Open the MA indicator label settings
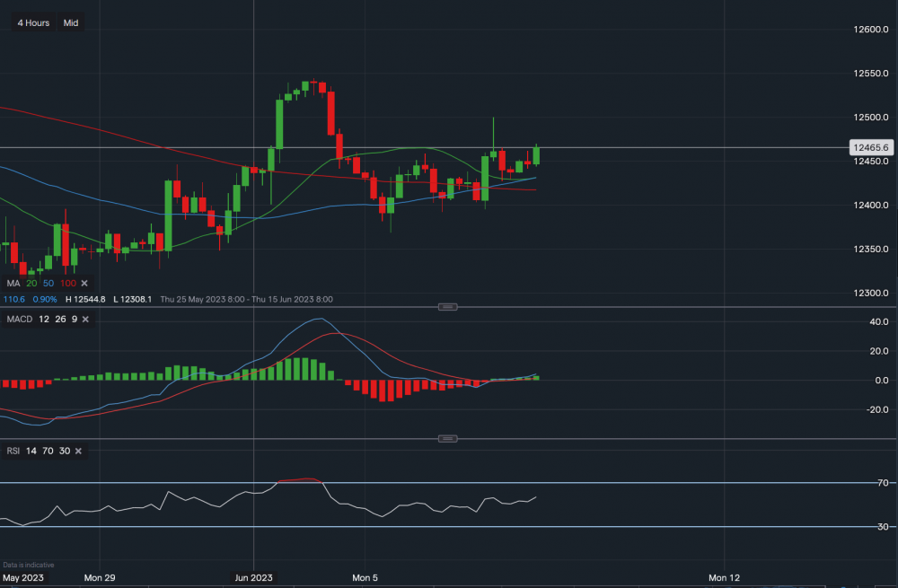Image resolution: width=898 pixels, height=588 pixels. click(13, 284)
